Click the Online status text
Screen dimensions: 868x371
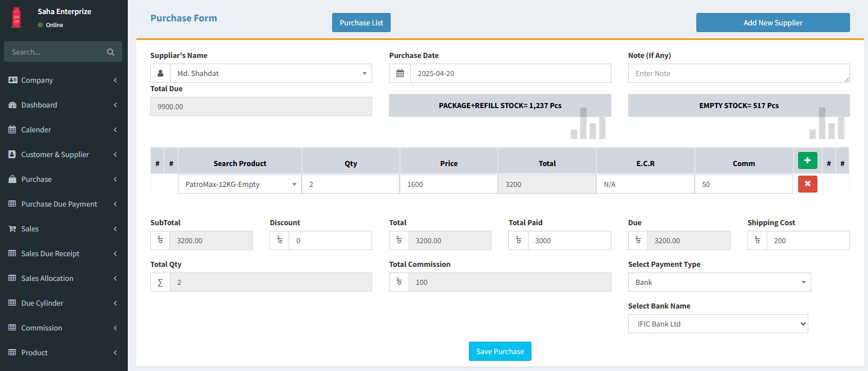55,25
